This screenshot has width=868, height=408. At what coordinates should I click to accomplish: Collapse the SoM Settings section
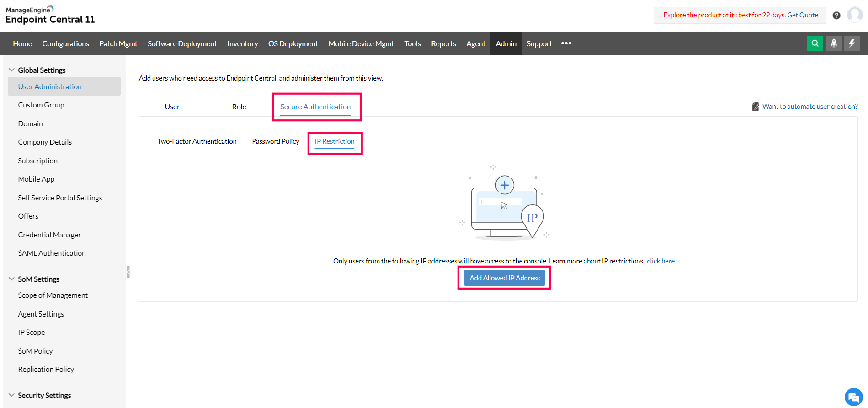tap(12, 279)
